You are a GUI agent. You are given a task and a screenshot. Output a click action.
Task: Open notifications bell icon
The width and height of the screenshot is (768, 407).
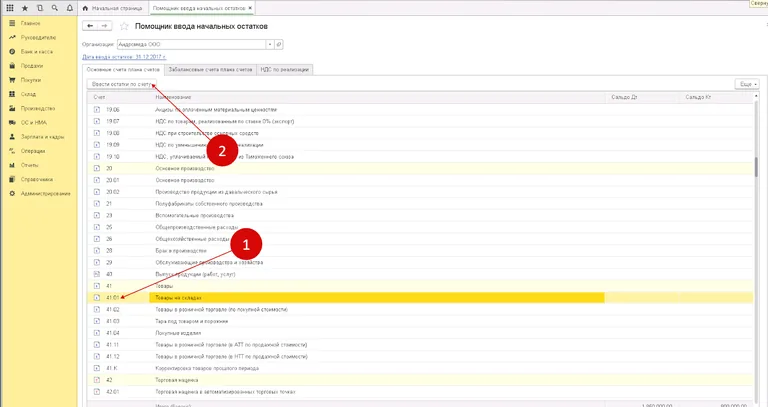[67, 8]
